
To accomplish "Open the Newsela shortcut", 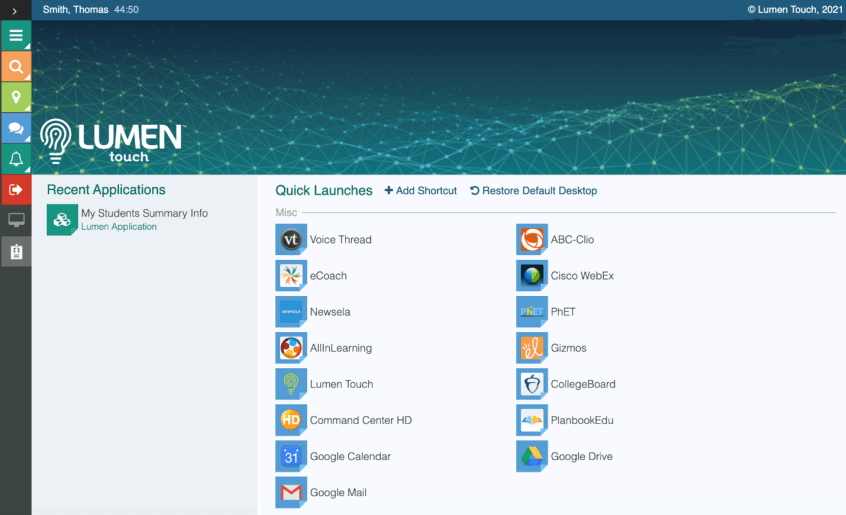I will [330, 312].
